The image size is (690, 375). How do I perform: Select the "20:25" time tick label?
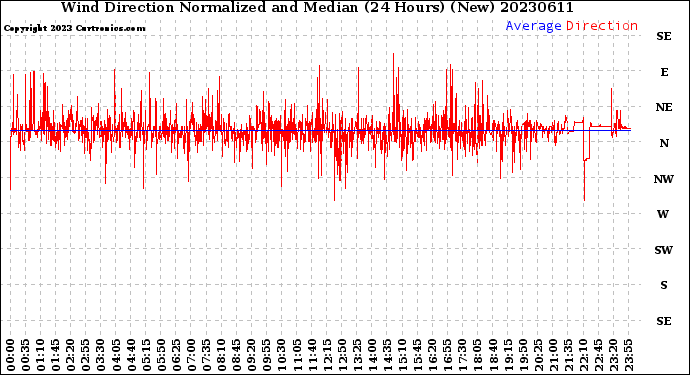538,355
